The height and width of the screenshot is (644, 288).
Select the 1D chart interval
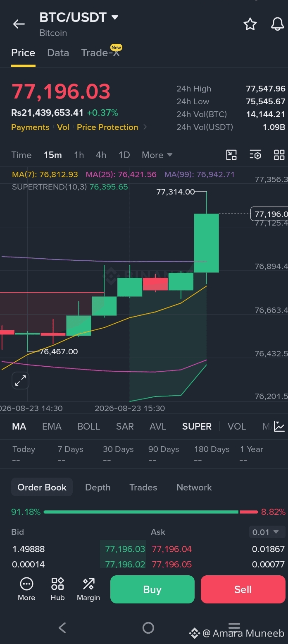(x=124, y=155)
